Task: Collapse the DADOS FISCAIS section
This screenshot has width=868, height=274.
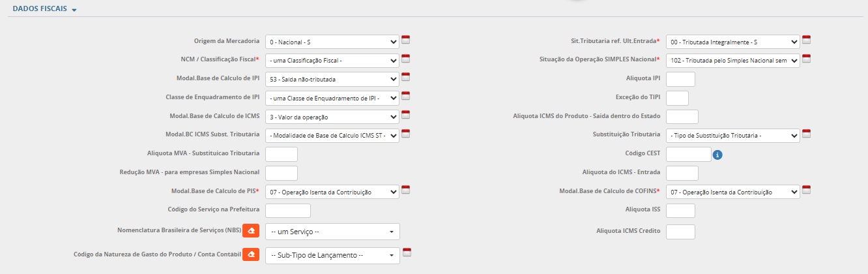Action: point(44,9)
